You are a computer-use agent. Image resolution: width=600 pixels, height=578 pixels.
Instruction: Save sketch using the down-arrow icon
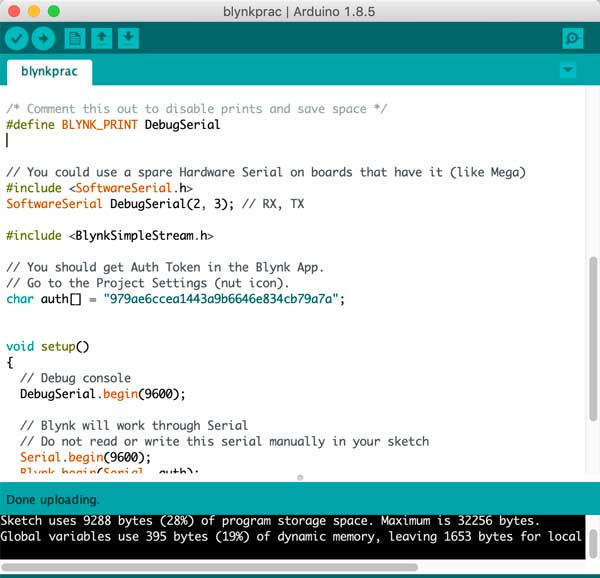128,39
